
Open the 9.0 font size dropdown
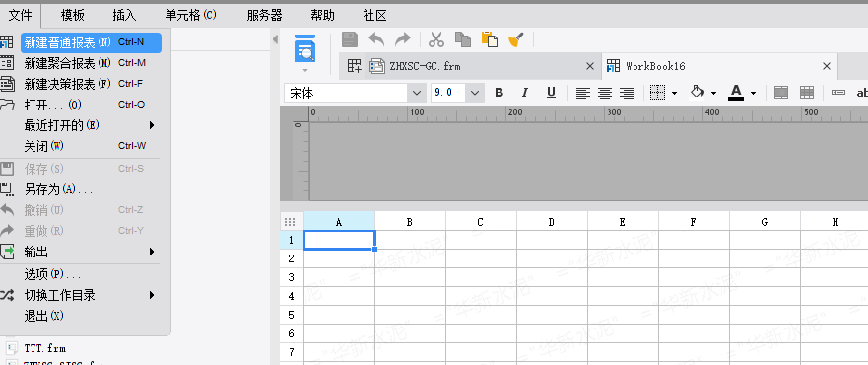[475, 93]
